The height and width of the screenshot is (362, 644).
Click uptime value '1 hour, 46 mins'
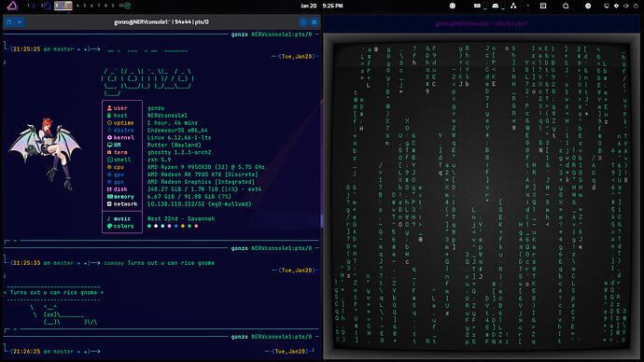coord(173,123)
